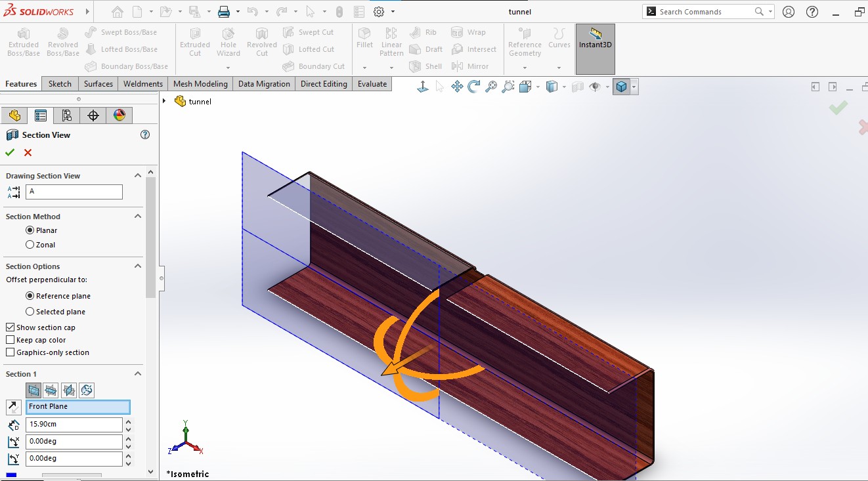
Task: Choose Reference plane offset option
Action: tap(30, 296)
